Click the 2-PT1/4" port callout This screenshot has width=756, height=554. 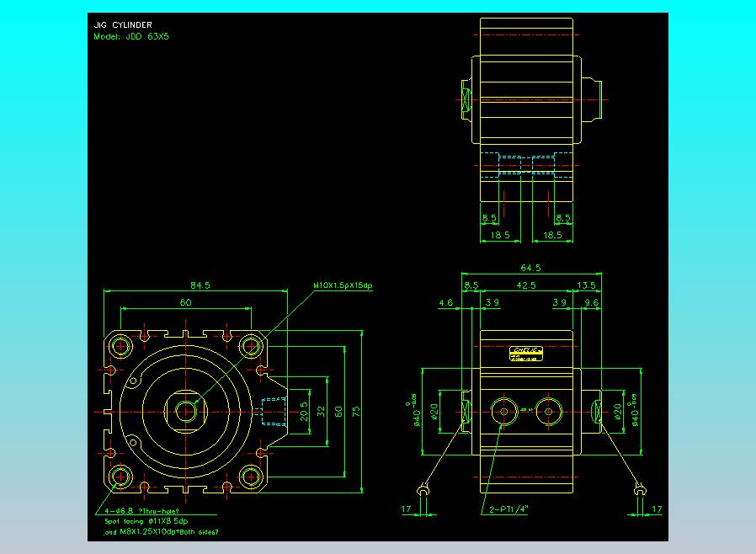[x=509, y=509]
